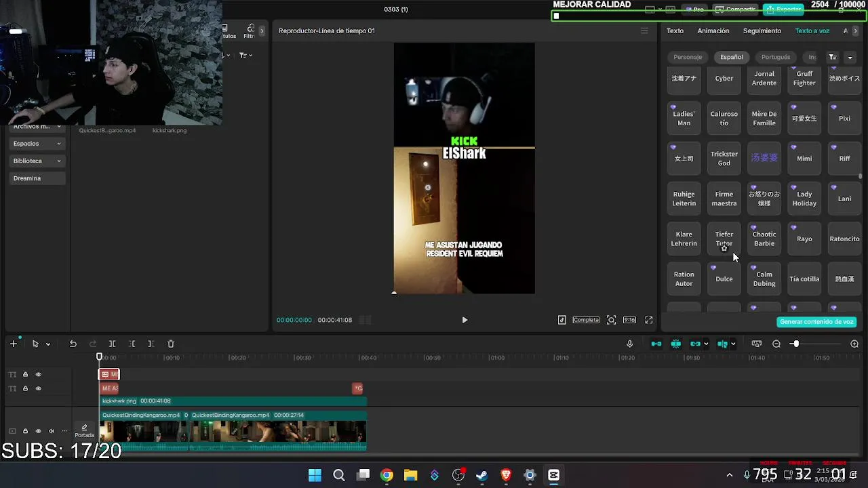868x488 pixels.
Task: Enter fullscreen preview mode
Action: point(649,320)
